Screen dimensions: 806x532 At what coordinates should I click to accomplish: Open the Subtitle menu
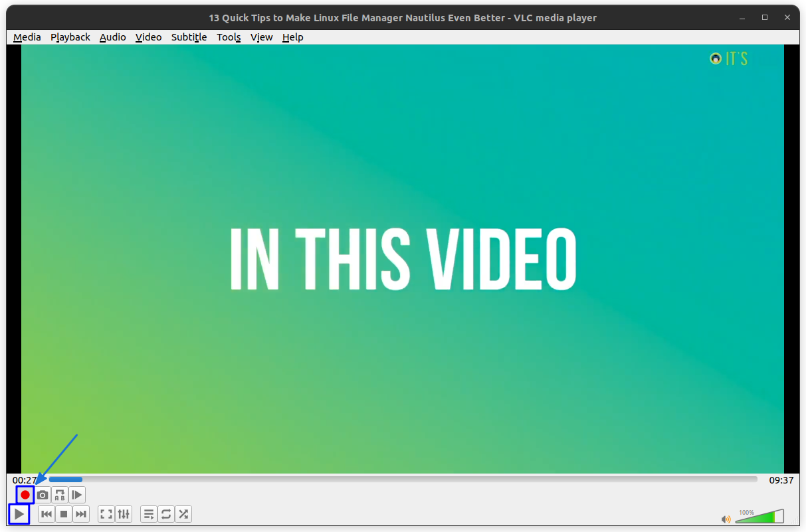tap(189, 37)
